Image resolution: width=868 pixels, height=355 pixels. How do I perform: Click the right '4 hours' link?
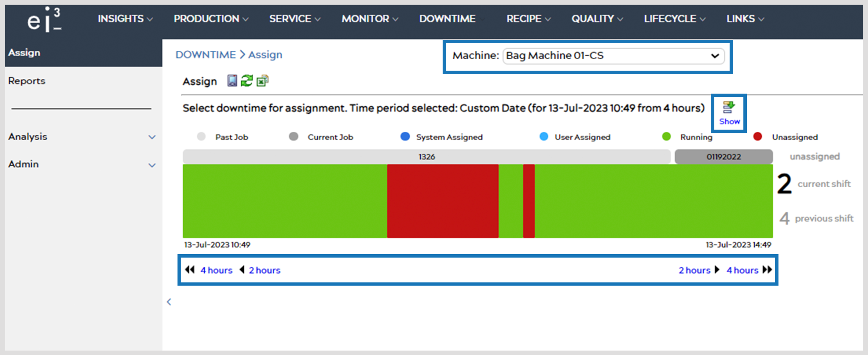pyautogui.click(x=743, y=270)
